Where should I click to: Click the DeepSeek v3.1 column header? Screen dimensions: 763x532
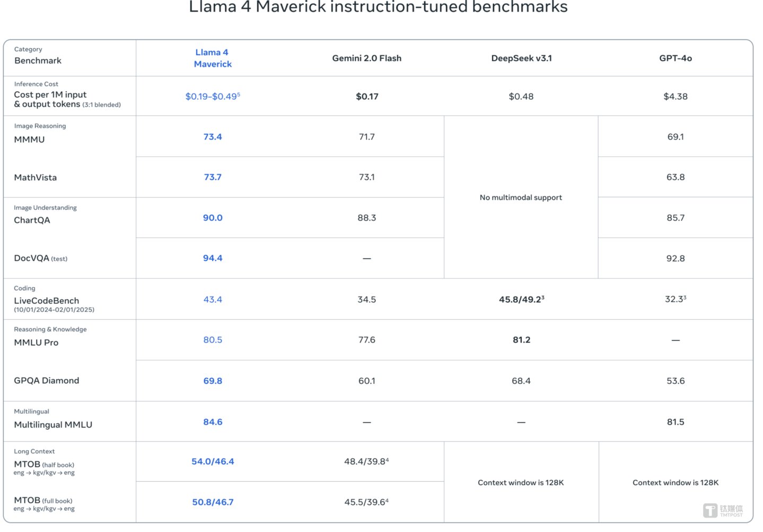pos(521,58)
